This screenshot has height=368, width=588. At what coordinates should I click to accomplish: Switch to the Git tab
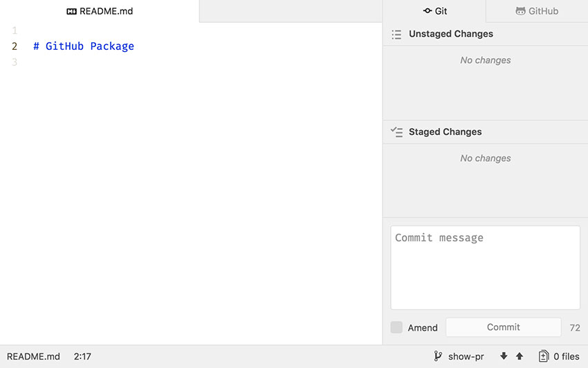(x=434, y=11)
